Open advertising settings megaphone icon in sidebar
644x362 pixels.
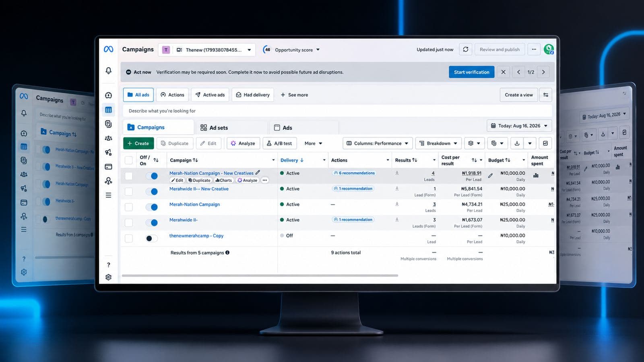point(108,152)
